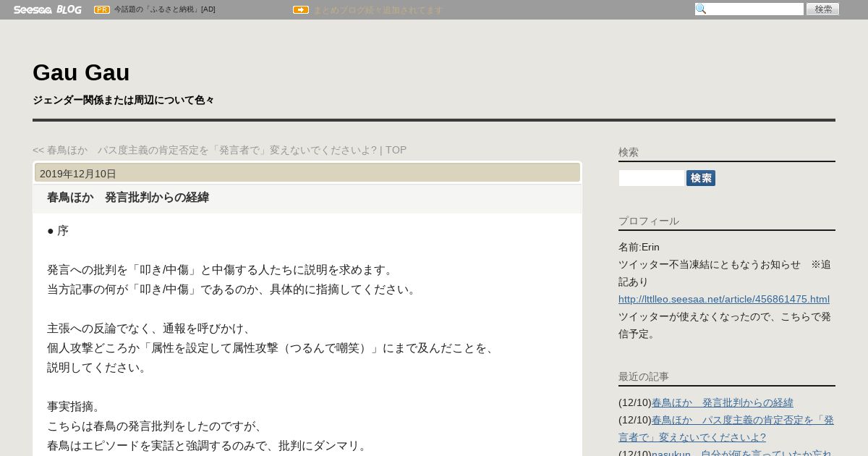Click the line 事実指摘。

[76, 406]
